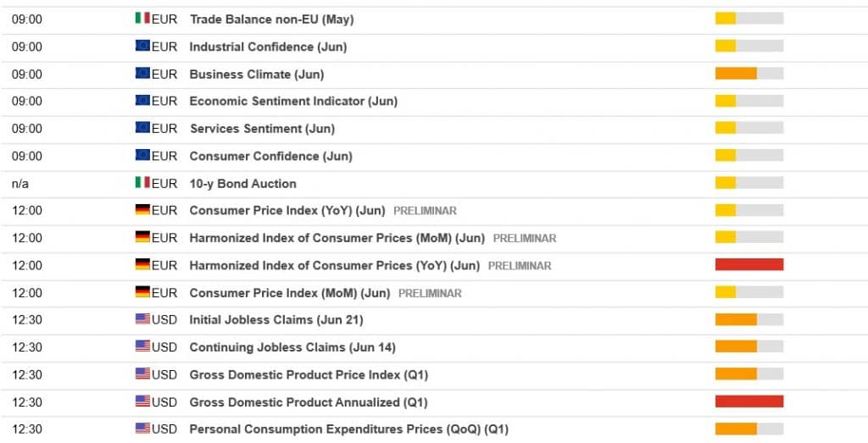Click 12:30 time of Initial Jobless Claims
The height and width of the screenshot is (443, 868).
(x=26, y=319)
